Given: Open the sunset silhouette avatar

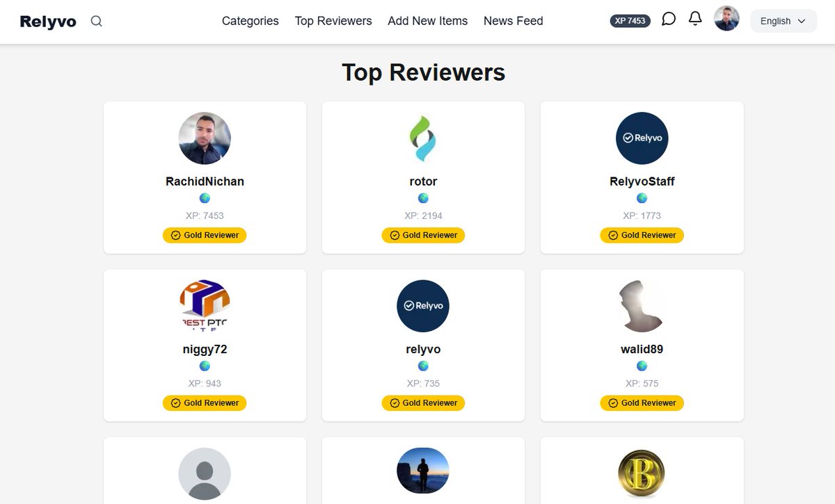Looking at the screenshot, I should point(423,471).
